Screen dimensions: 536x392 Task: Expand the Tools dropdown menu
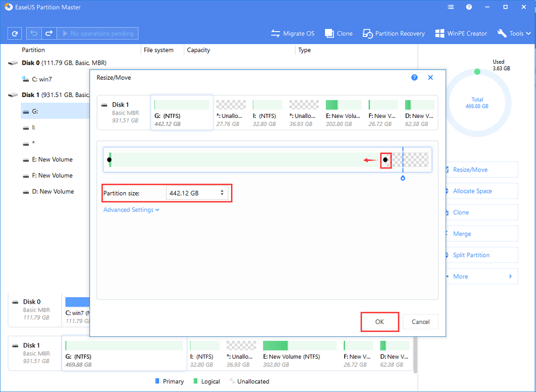tap(514, 33)
